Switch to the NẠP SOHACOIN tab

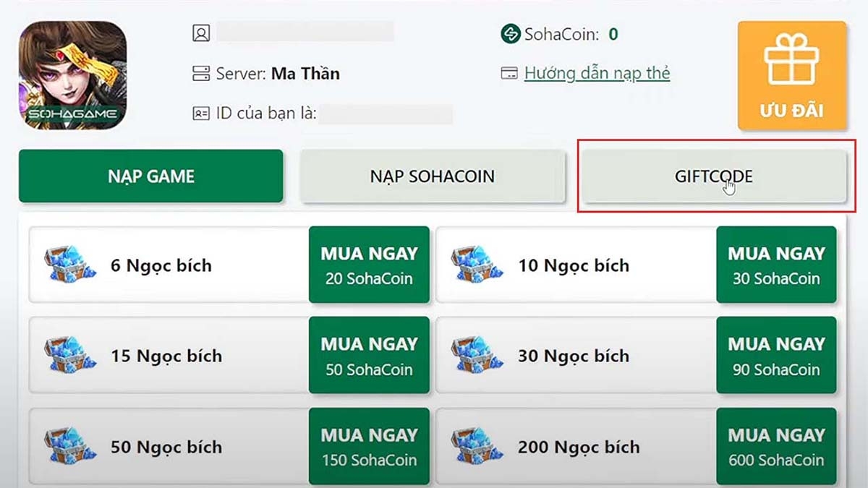(433, 176)
